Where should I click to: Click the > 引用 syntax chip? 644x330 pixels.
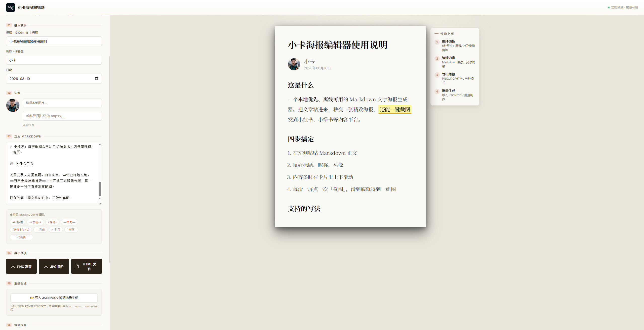[x=56, y=230]
